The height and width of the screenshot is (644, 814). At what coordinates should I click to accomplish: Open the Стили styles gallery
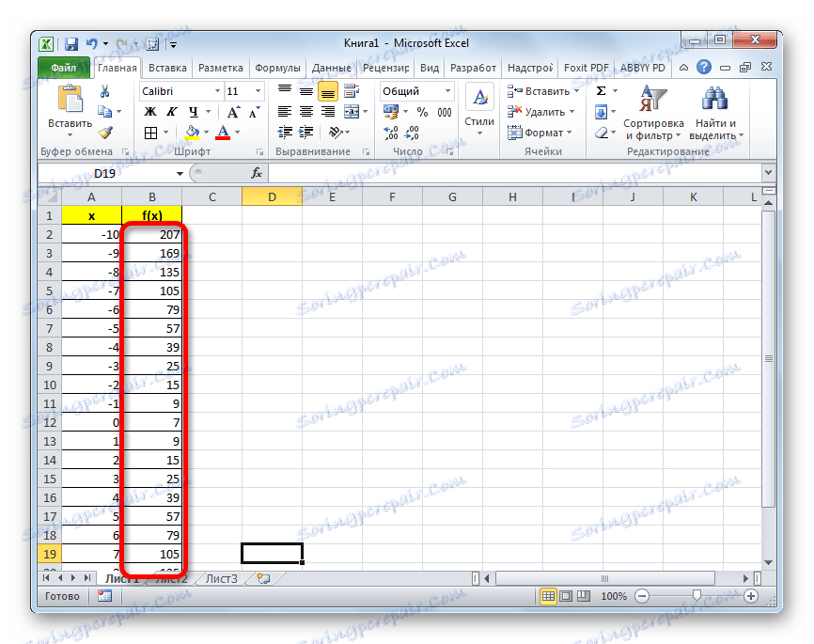(x=479, y=111)
